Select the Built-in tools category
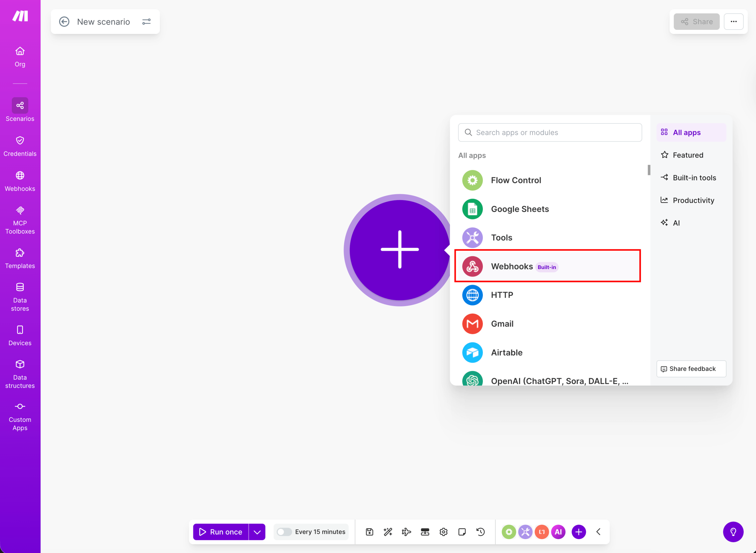 click(691, 178)
